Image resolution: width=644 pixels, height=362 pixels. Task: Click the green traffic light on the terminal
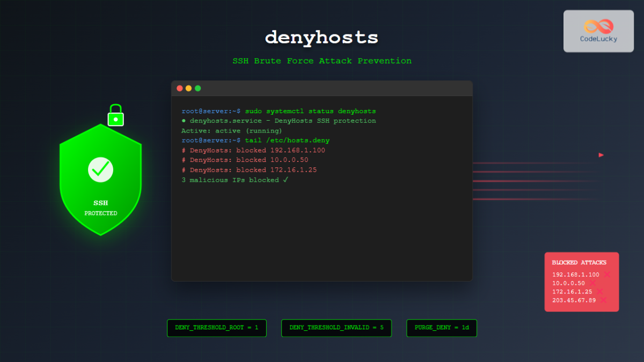tap(198, 87)
